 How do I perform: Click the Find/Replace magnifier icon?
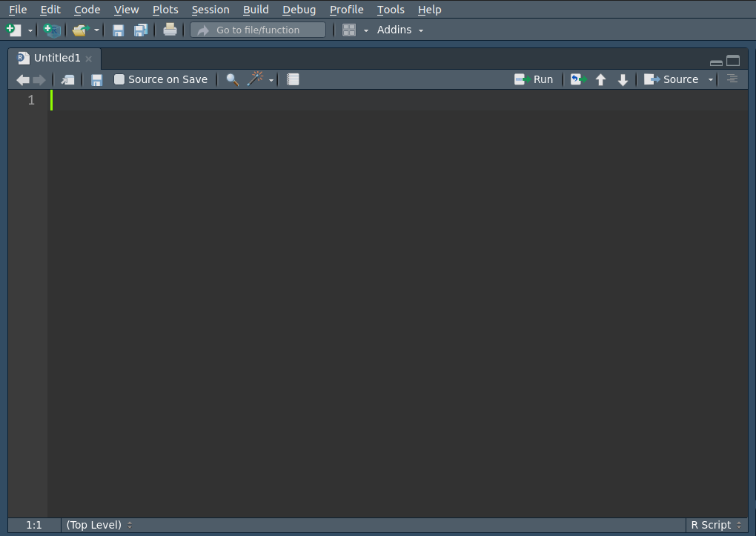pos(232,80)
